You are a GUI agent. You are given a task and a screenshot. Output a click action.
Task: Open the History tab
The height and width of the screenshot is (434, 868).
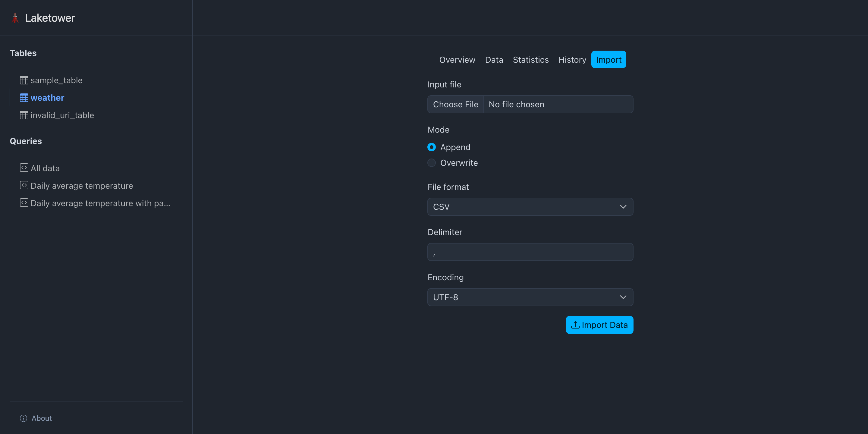point(572,60)
